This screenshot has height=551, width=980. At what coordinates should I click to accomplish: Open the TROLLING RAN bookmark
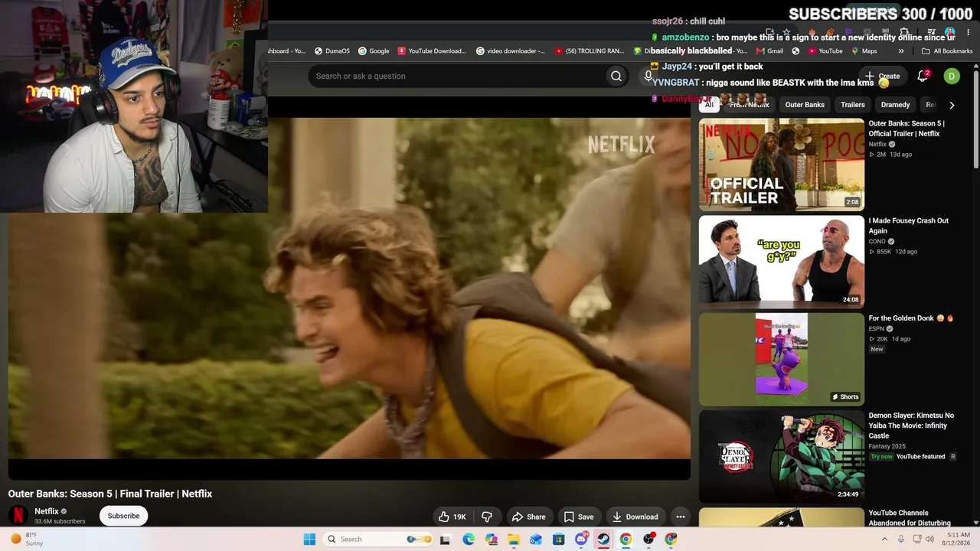point(589,51)
